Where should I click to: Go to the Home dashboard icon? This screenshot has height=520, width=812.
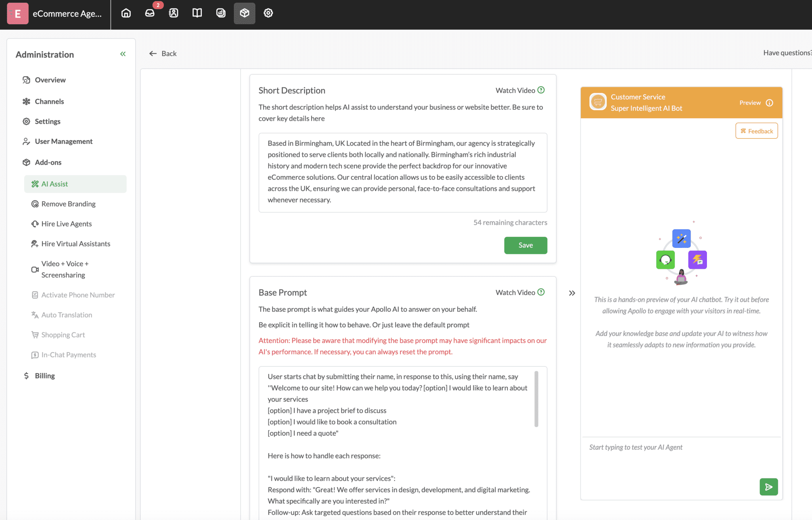click(x=126, y=13)
